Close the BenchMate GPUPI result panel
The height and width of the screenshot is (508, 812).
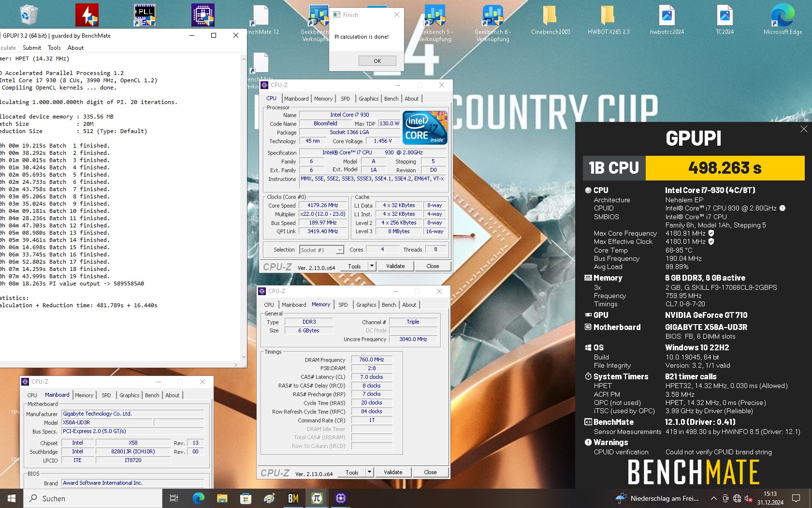coord(804,129)
